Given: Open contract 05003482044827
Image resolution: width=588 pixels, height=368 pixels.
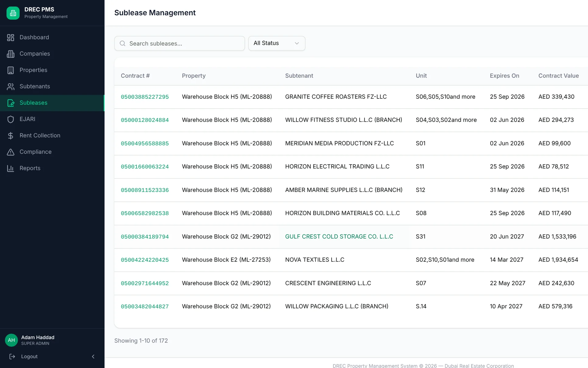Looking at the screenshot, I should [x=145, y=307].
